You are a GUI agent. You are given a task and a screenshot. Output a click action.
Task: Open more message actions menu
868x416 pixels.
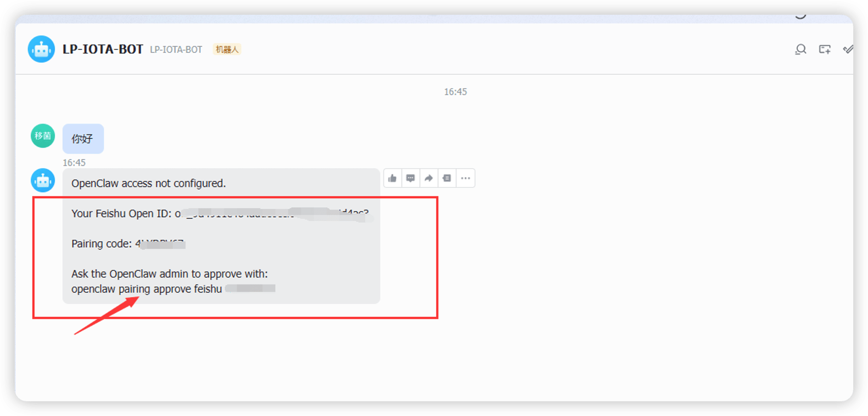[465, 178]
